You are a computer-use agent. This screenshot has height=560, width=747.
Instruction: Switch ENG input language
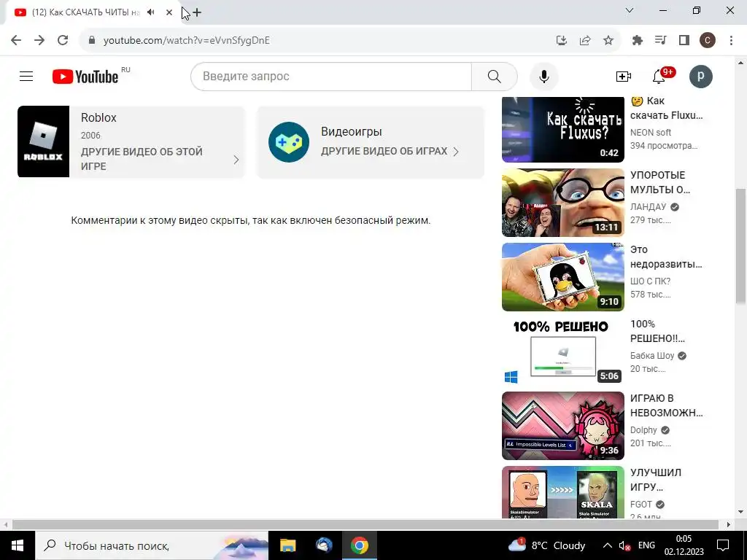pos(646,545)
